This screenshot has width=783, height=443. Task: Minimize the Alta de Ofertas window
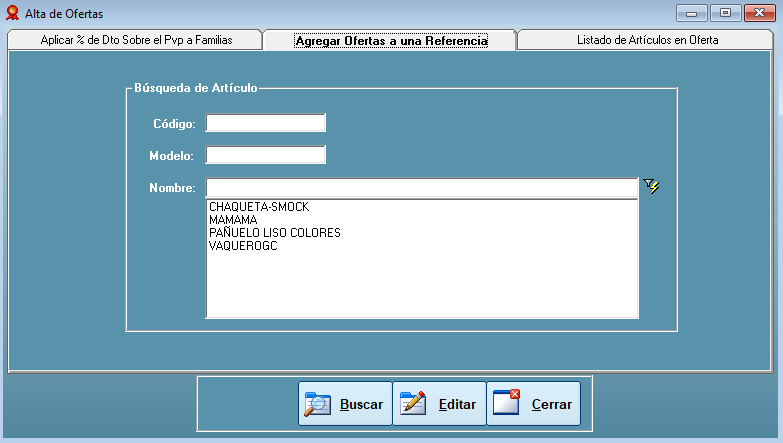point(692,13)
